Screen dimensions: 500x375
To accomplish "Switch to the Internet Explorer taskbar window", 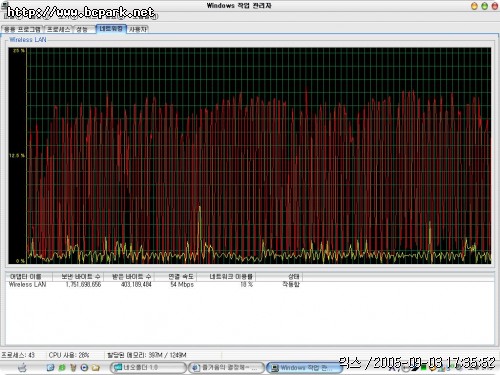I will point(226,368).
